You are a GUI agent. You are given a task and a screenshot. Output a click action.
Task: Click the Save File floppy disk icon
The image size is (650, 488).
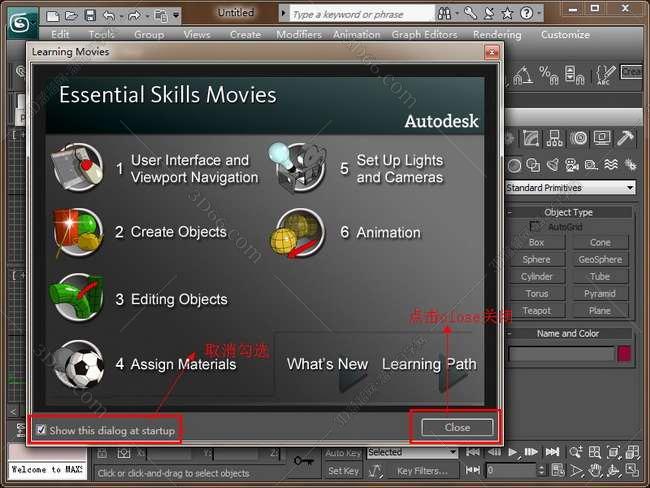pos(90,16)
